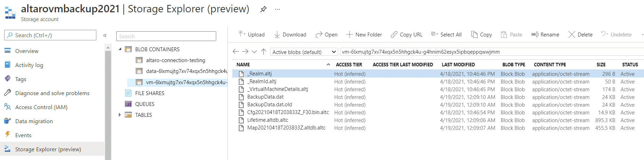Click the Open toolbar button
The height and width of the screenshot is (160, 644).
click(327, 34)
